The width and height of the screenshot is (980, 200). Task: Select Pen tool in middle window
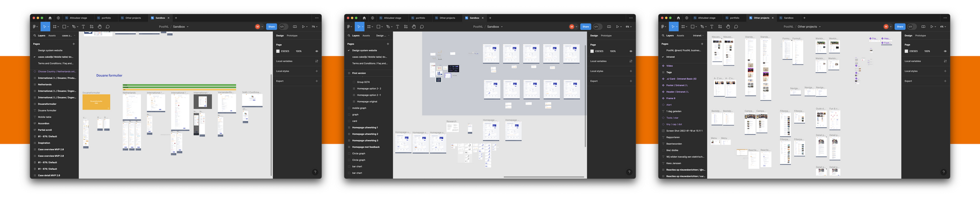pyautogui.click(x=388, y=27)
